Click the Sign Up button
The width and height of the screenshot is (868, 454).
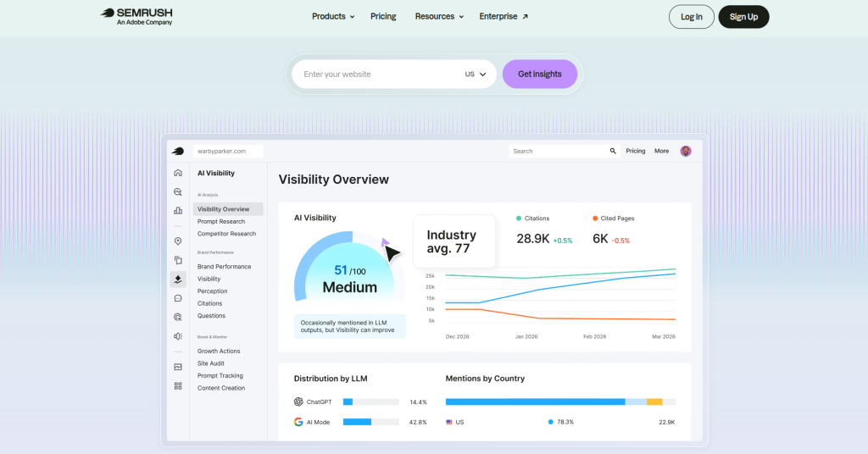pyautogui.click(x=743, y=17)
